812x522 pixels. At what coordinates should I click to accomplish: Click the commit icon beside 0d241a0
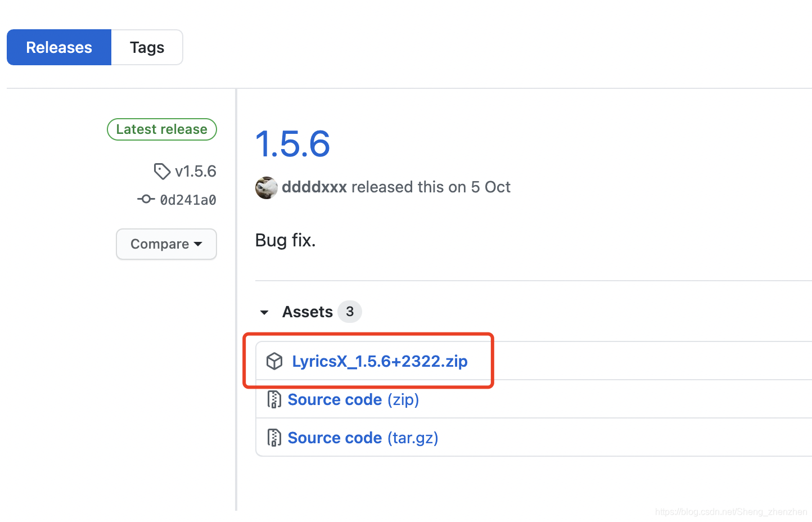click(146, 199)
